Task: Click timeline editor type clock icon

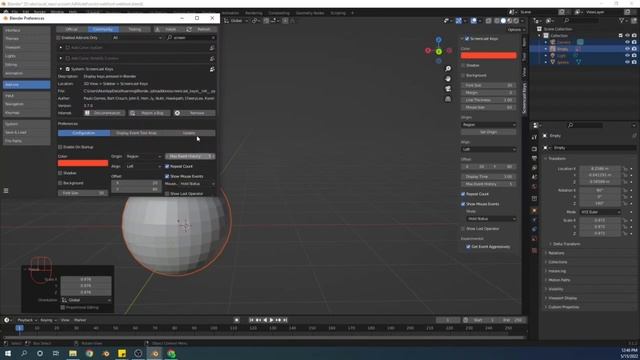Action: [7, 320]
